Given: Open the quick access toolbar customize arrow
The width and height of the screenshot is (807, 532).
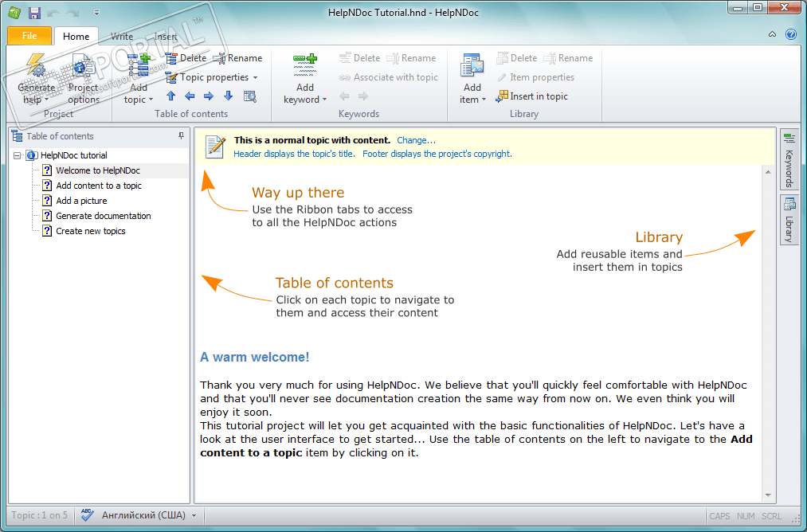Looking at the screenshot, I should pyautogui.click(x=96, y=13).
